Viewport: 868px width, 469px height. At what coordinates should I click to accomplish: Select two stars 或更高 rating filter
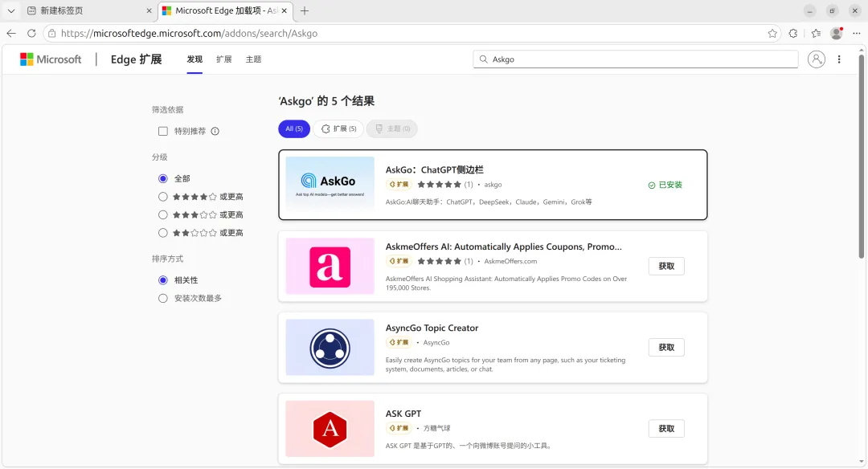[162, 233]
